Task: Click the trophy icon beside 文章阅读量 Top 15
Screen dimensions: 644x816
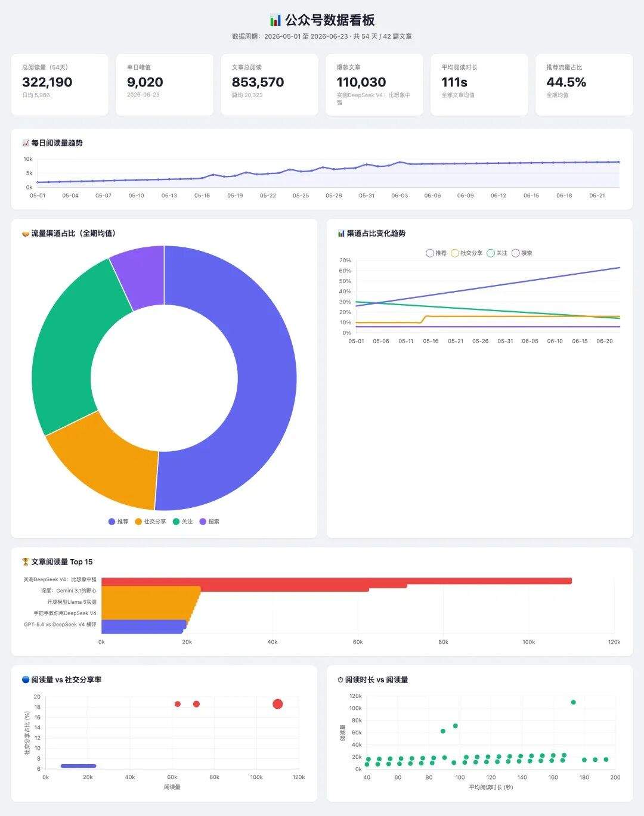Action: coord(26,561)
